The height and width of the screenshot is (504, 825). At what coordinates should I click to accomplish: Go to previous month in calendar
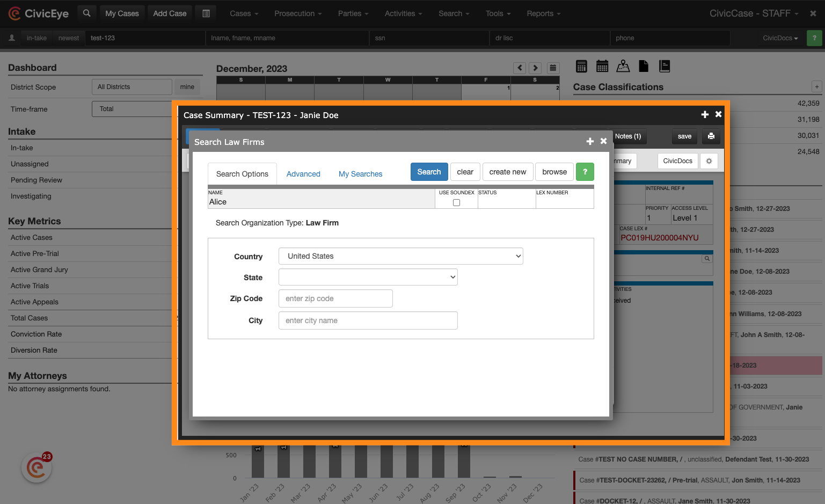tap(520, 68)
